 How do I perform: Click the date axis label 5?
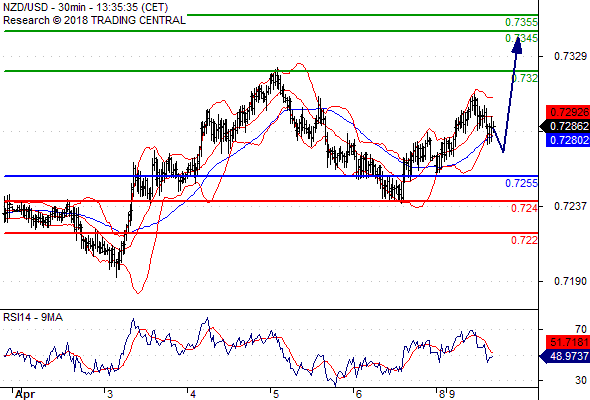point(275,394)
